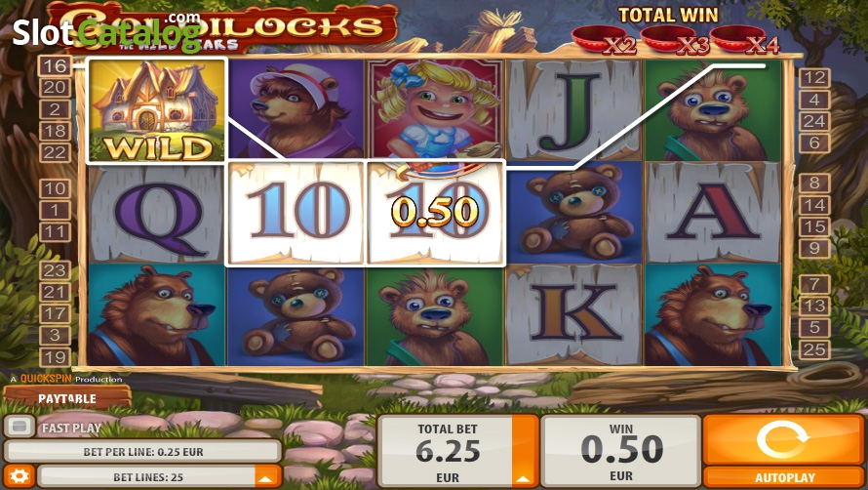Expand the Bet Lines selector arrow
Screen dimensions: 868x490
[x=265, y=476]
